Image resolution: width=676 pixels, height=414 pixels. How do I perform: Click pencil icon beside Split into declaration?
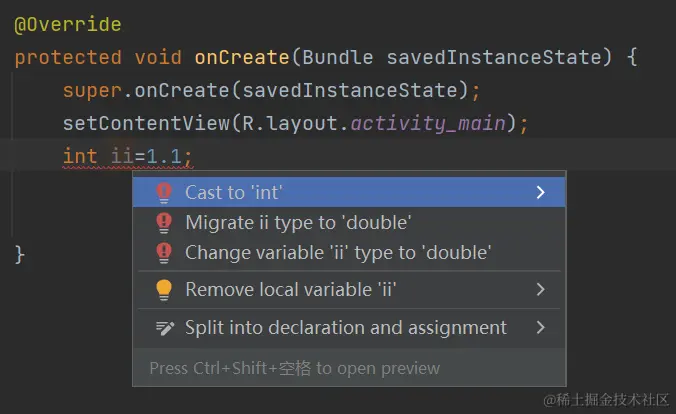tap(164, 328)
